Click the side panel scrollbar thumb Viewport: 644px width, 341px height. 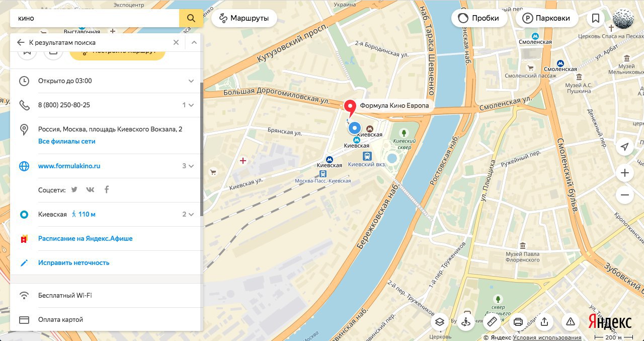click(202, 150)
